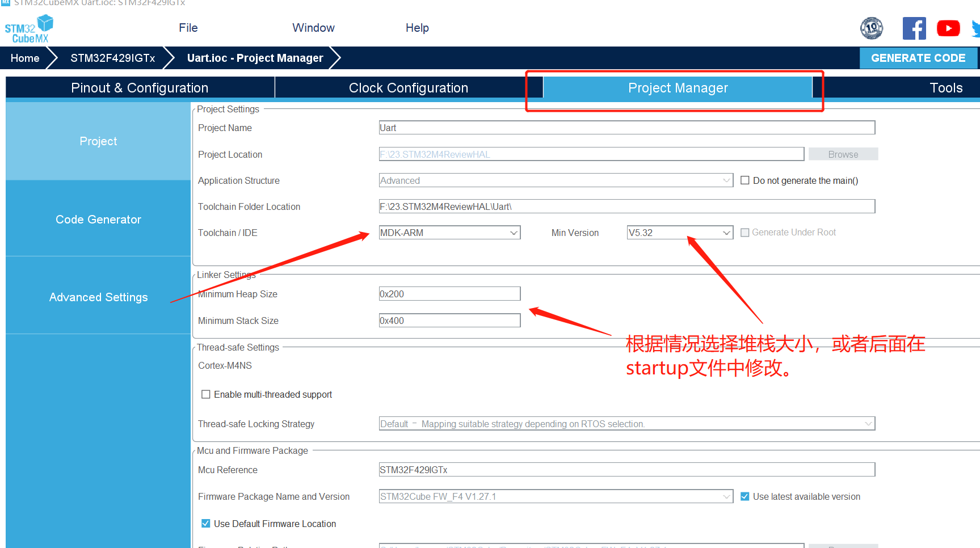Toggle Use Default Firmware Location checkbox
Screen dimensions: 980x548
206,524
